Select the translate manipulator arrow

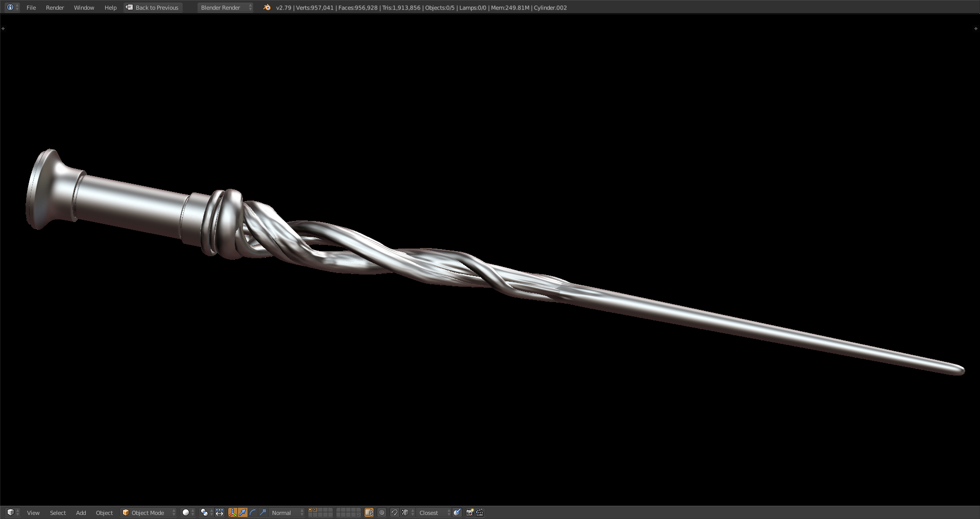tap(242, 512)
